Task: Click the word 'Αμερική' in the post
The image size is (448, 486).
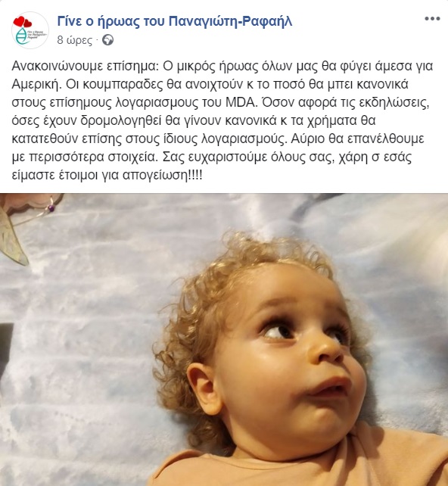Action: tap(36, 85)
